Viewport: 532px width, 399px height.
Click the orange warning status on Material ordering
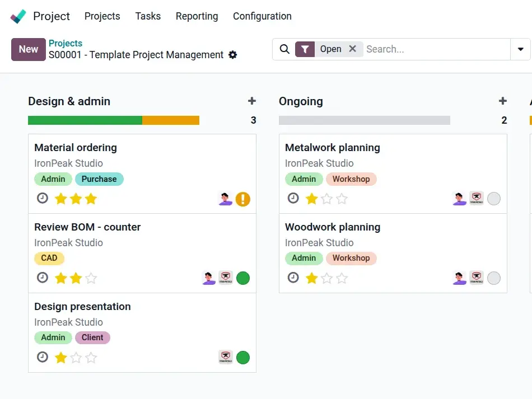243,199
